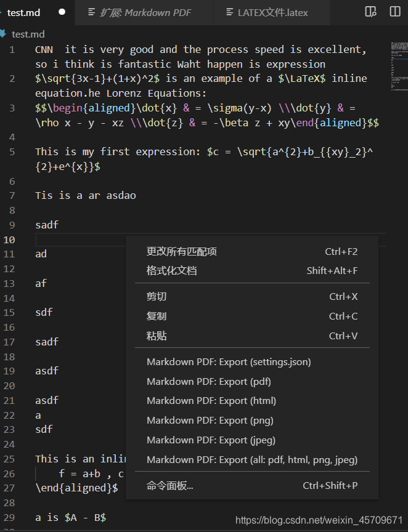Choose Markdown PDF: Export (png)
This screenshot has height=532, width=408.
pos(251,421)
